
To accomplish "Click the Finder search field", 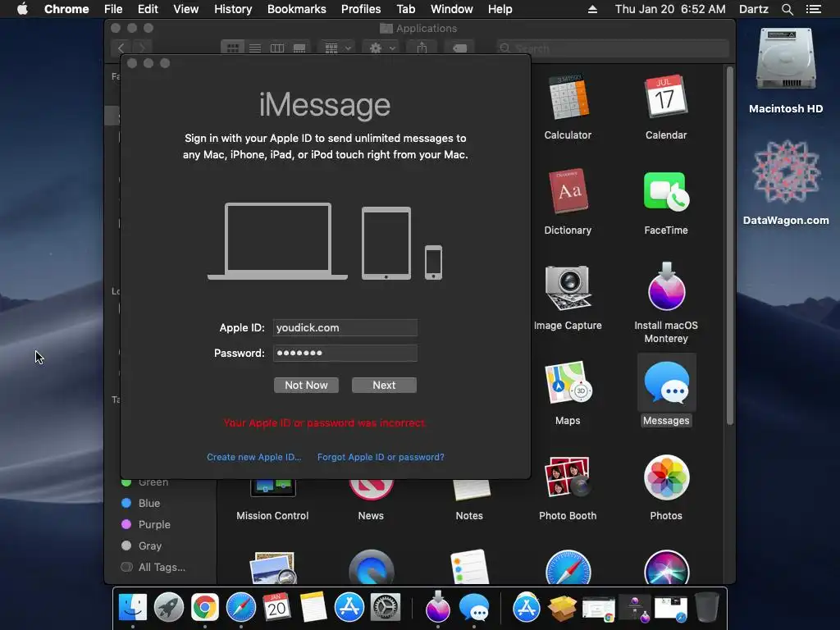I will (612, 48).
